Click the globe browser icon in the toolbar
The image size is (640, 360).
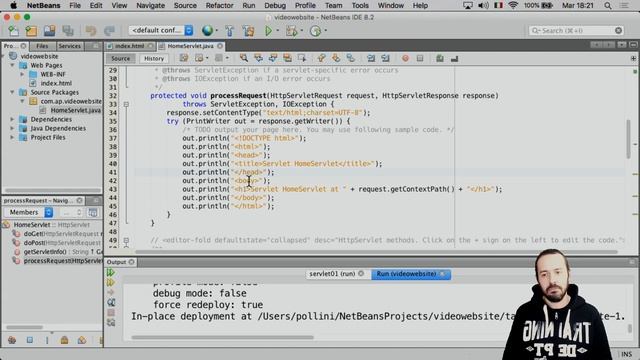[207, 31]
